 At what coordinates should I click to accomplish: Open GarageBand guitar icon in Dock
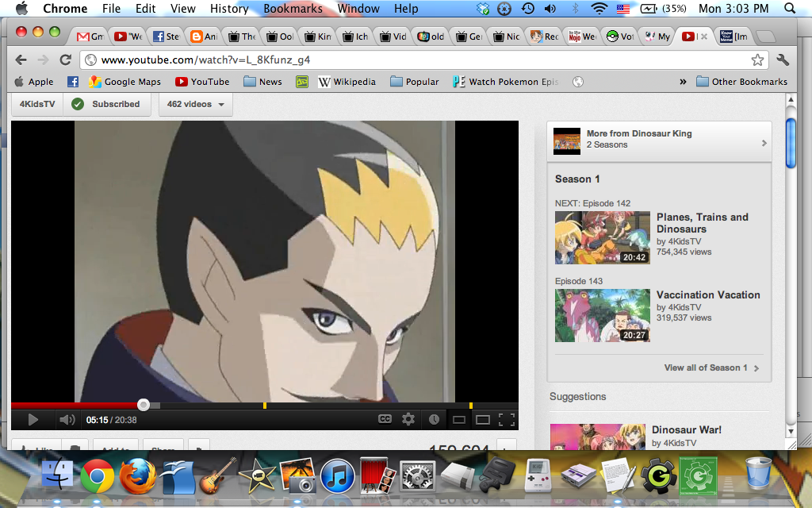[x=217, y=475]
